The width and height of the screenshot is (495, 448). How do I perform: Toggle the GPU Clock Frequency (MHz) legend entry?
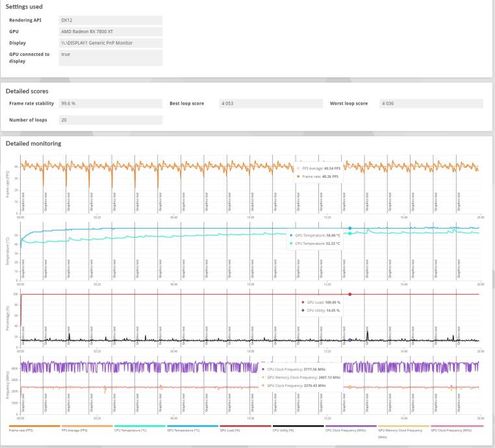coord(457,429)
